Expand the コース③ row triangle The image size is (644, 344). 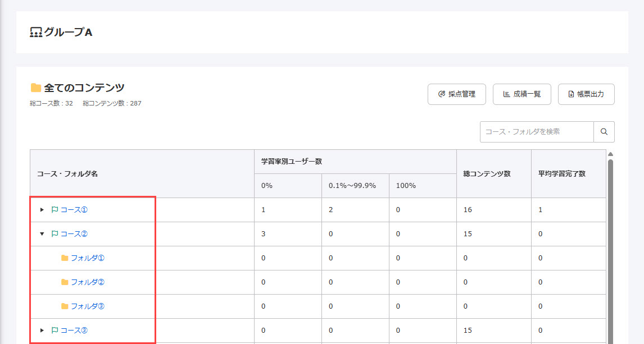[x=42, y=331]
